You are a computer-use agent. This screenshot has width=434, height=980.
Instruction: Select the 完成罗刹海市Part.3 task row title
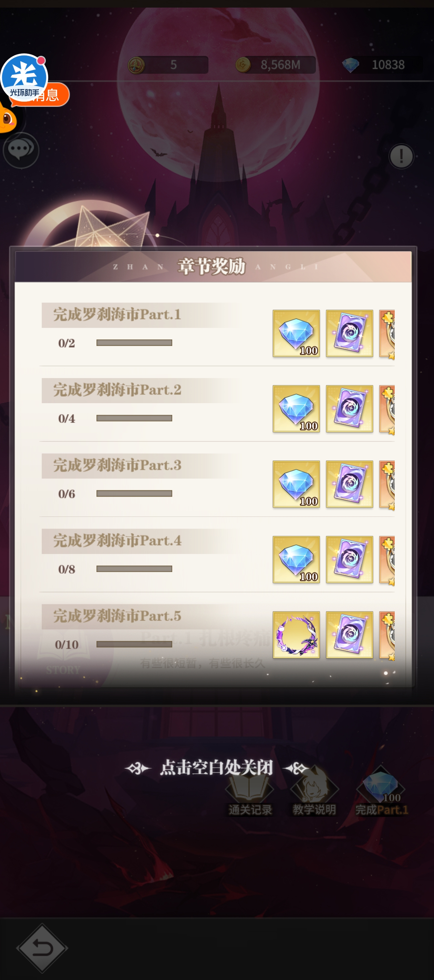pos(117,465)
